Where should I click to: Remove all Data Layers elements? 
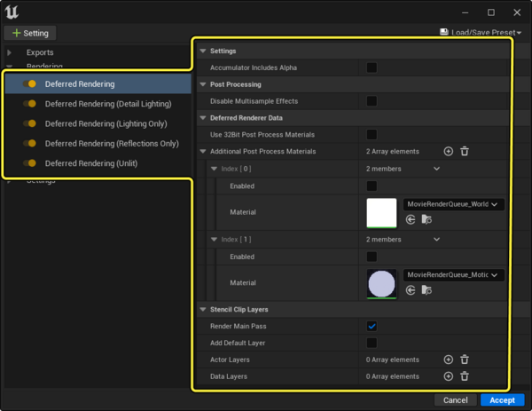point(464,376)
